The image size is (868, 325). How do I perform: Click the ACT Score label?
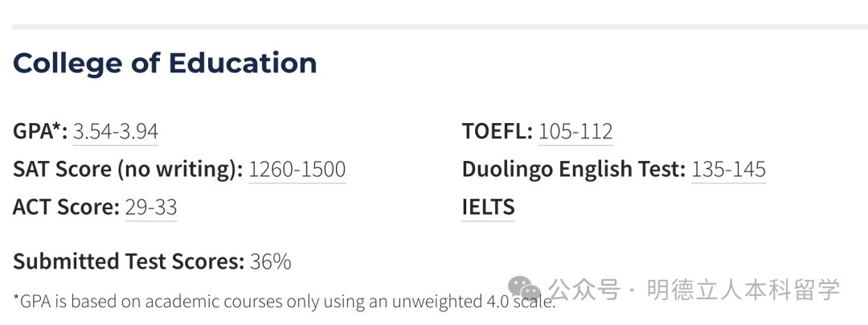(x=66, y=208)
